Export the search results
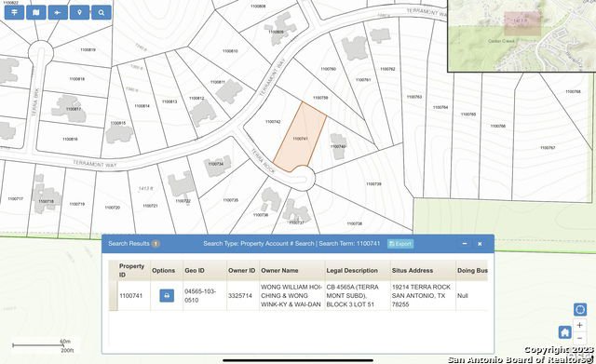 coord(400,244)
